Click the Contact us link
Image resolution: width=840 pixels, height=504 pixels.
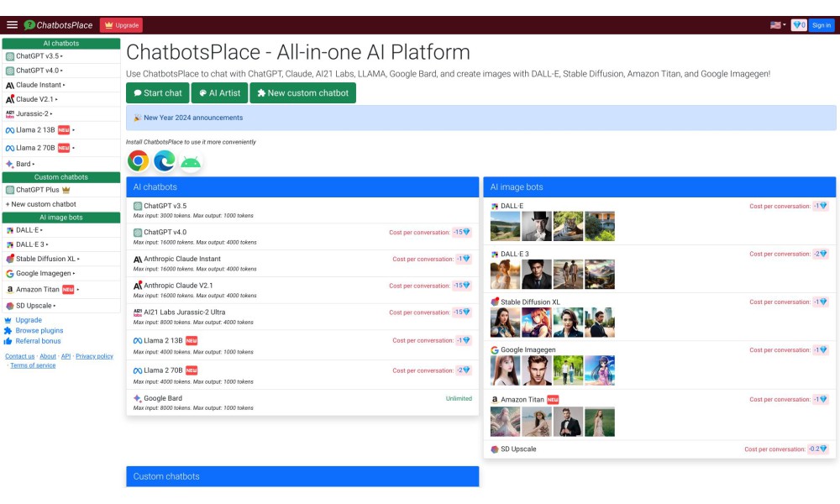tap(20, 357)
